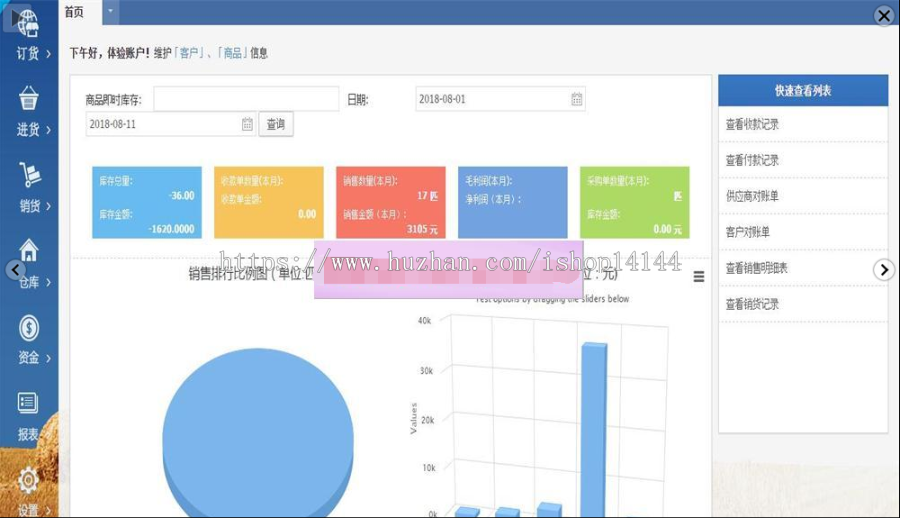This screenshot has width=900, height=518.
Task: Click the left carousel arrow button
Action: pyautogui.click(x=15, y=269)
